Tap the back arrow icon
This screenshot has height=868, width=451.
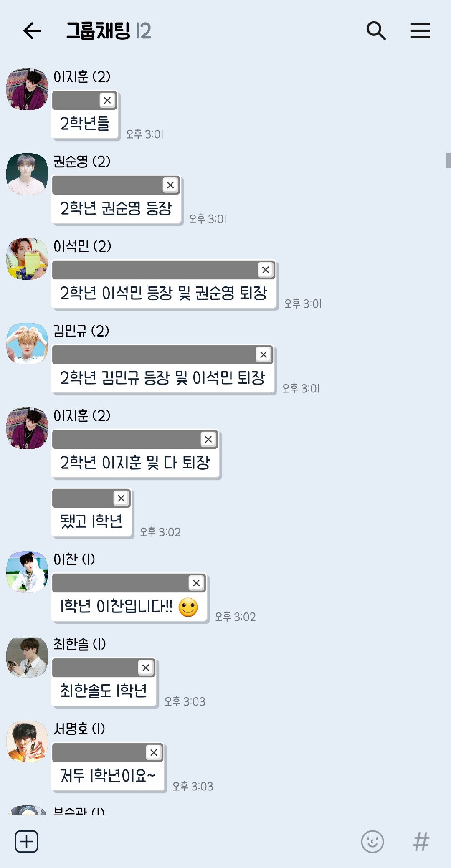[x=32, y=31]
